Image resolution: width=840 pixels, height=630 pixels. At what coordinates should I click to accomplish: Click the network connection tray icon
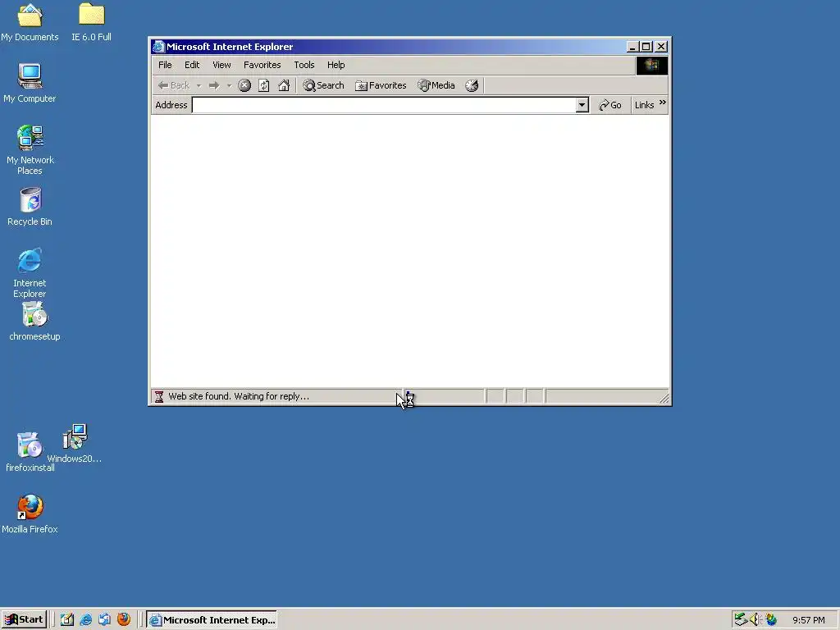coord(741,619)
